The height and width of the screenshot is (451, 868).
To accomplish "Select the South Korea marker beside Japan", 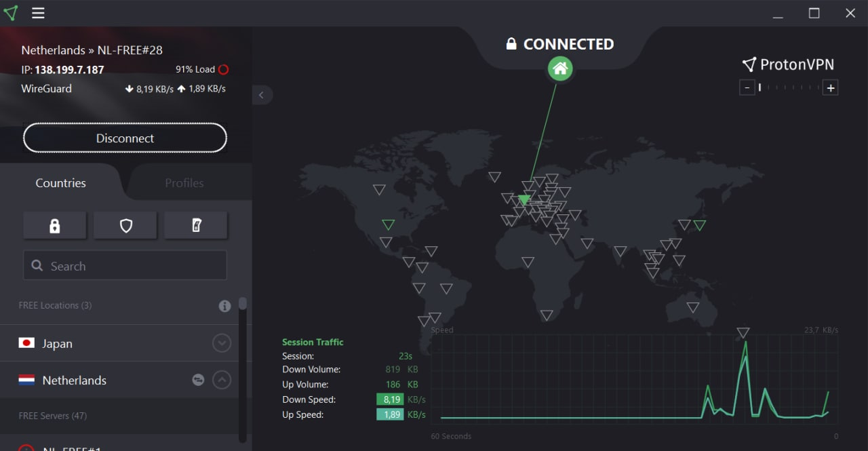I will click(x=685, y=224).
